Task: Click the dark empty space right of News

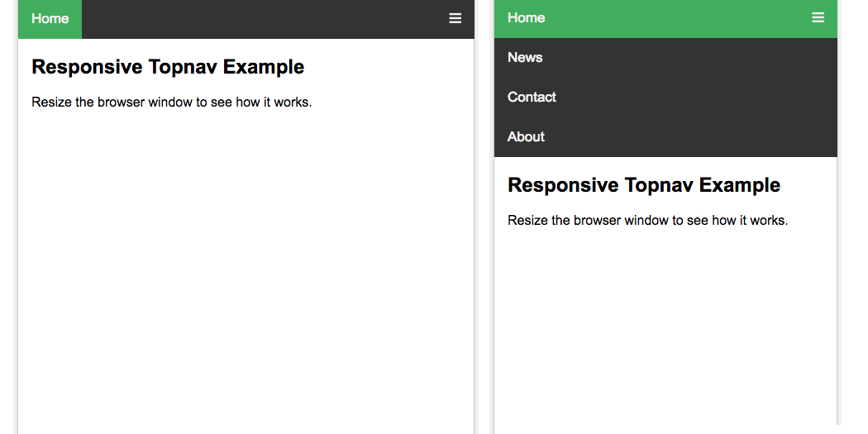Action: [x=686, y=57]
